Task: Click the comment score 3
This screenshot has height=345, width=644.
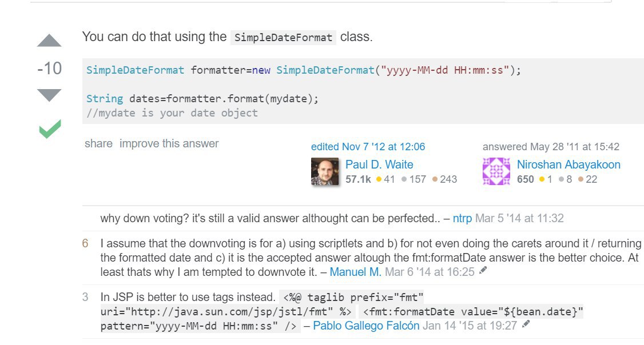Action: [x=85, y=297]
